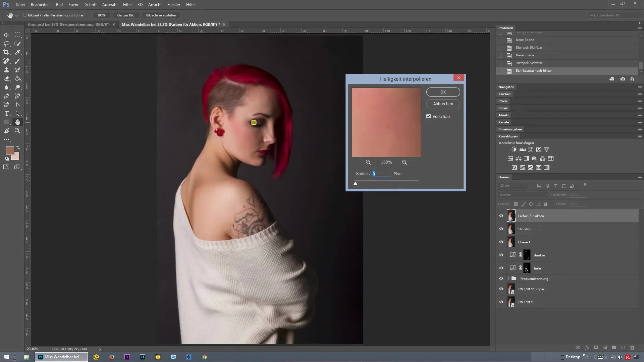This screenshot has width=644, height=362.
Task: Swap foreground and background colors
Action: 18,147
